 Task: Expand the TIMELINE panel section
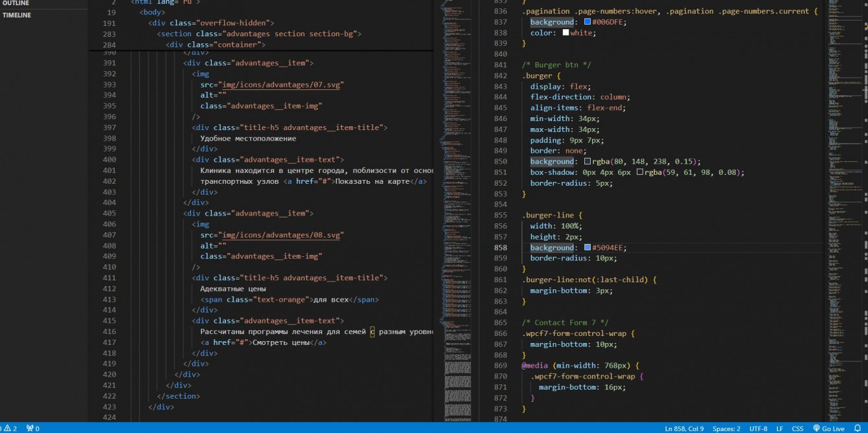17,15
